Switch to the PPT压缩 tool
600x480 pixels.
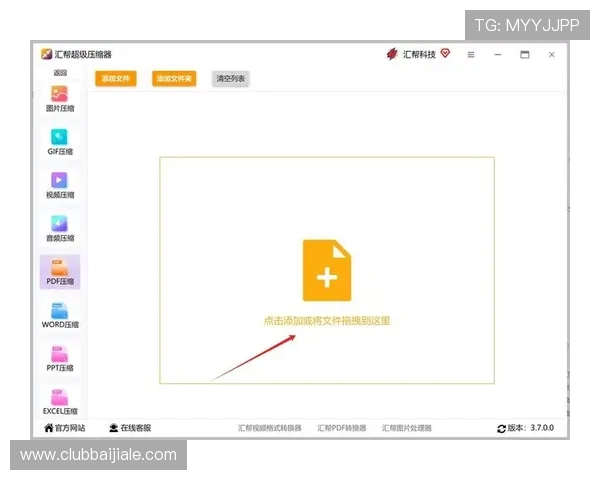pos(60,358)
